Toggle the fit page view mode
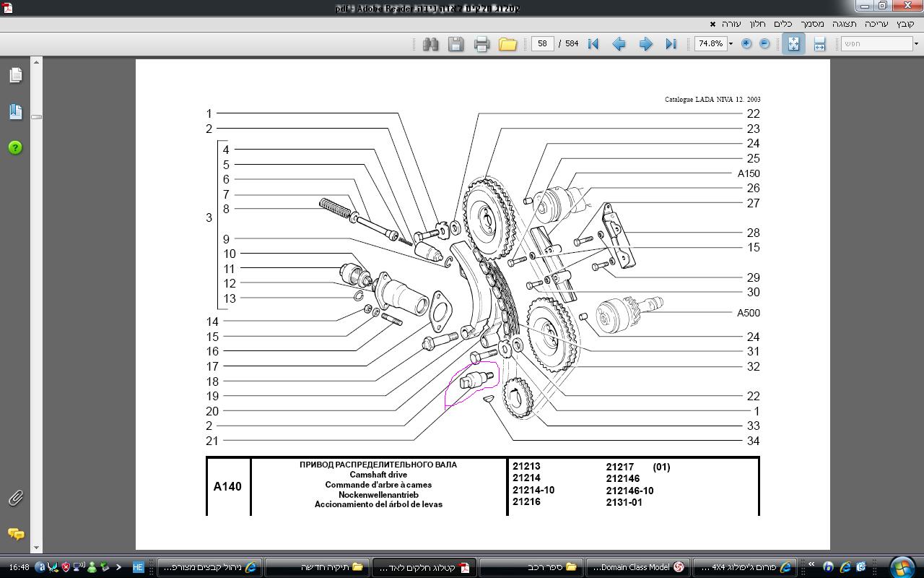The height and width of the screenshot is (578, 924). click(x=793, y=44)
